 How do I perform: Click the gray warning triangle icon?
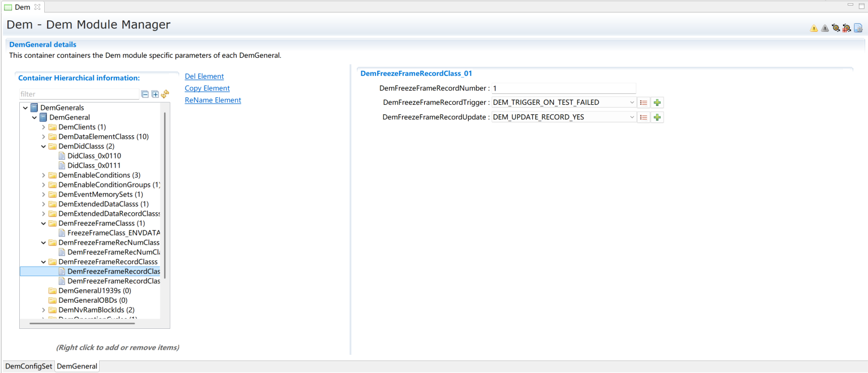coord(824,28)
